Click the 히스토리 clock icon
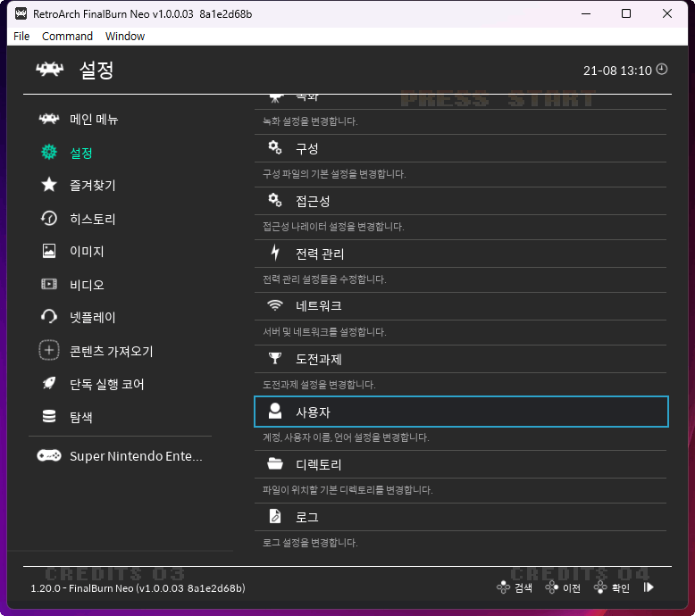 click(x=49, y=219)
